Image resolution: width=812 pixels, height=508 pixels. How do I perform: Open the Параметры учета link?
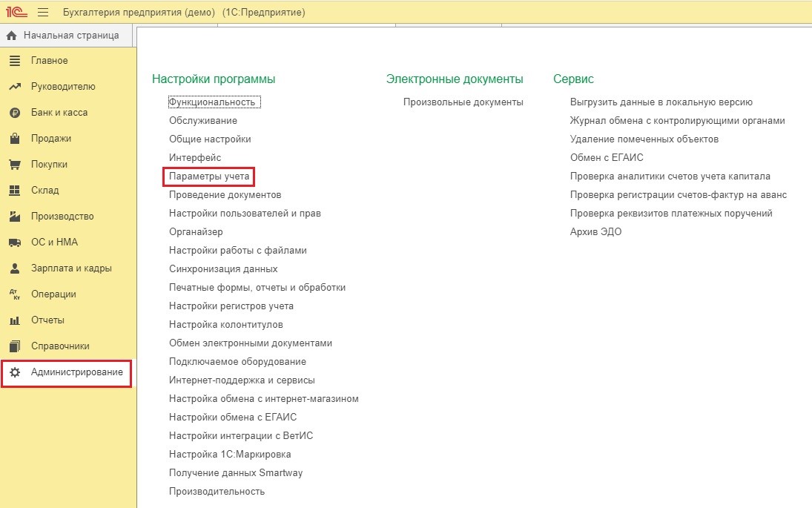point(209,176)
